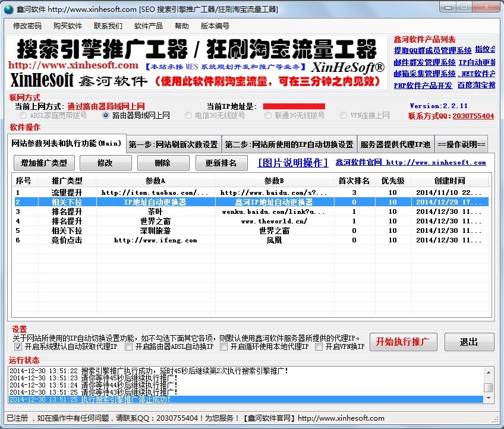
Task: Click the globe app icon in title bar
Action: (9, 10)
